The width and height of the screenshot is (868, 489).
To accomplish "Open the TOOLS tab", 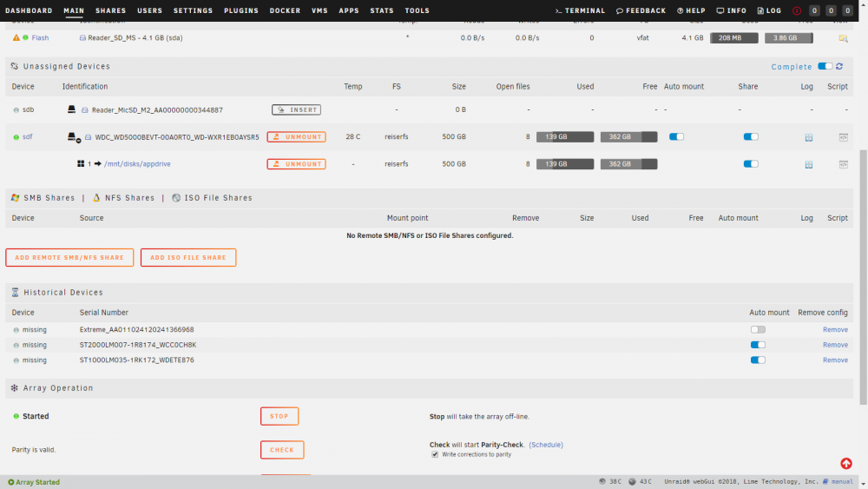I will (417, 10).
